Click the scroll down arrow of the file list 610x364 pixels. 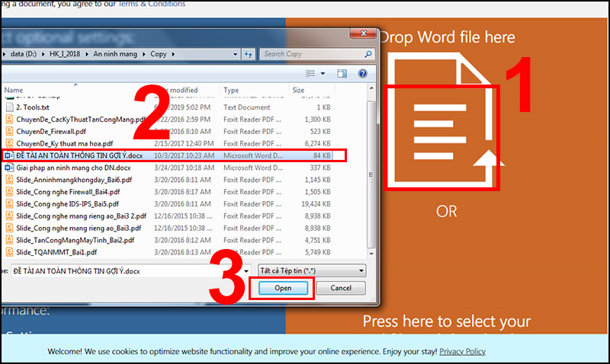tap(371, 254)
